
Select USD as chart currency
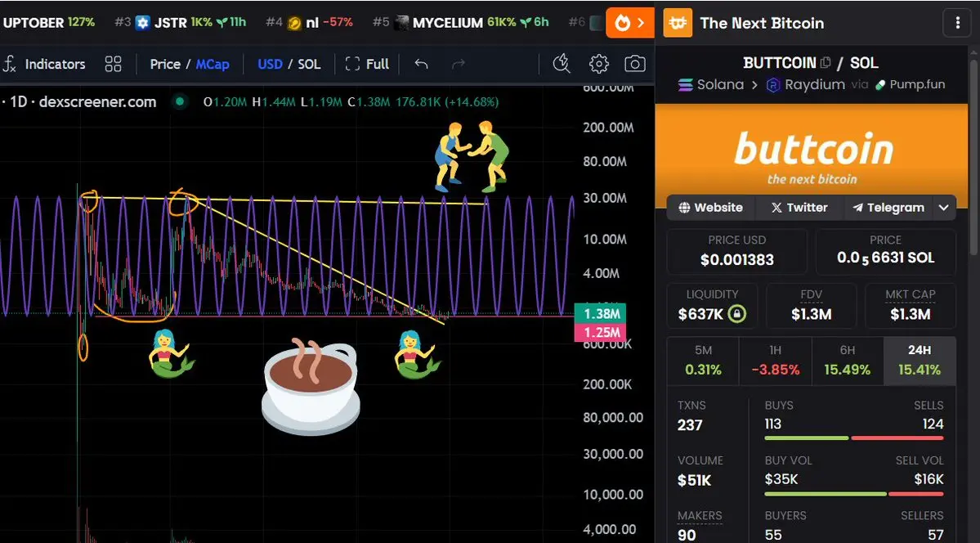coord(270,64)
